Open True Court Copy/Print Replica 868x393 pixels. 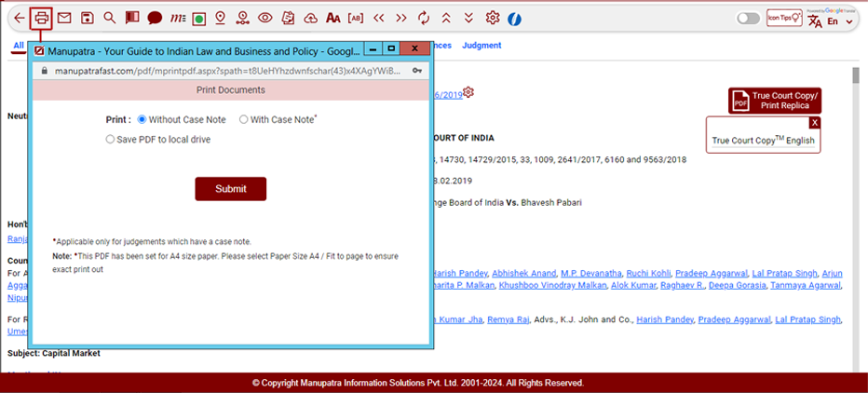point(775,101)
